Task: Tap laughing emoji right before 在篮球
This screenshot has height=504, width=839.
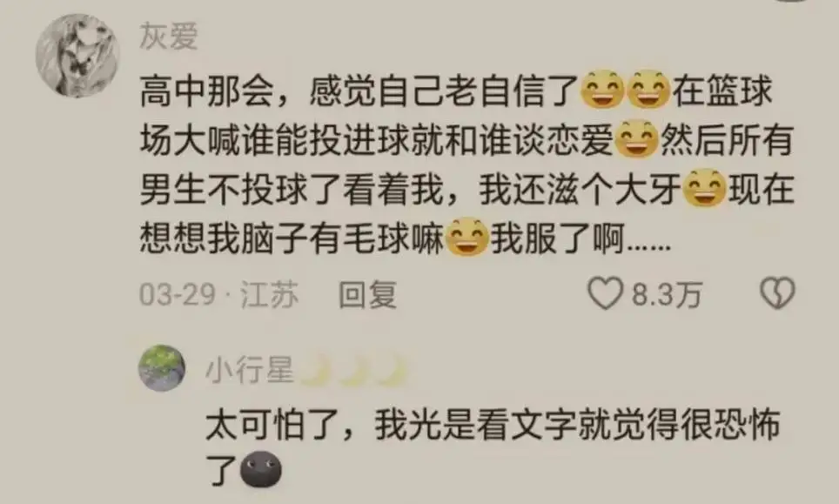Action: [x=648, y=89]
